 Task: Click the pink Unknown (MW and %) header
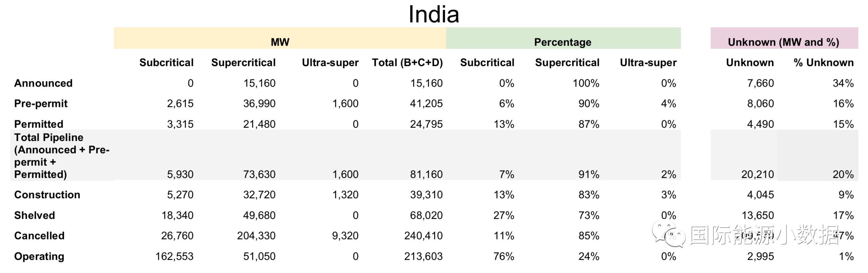pyautogui.click(x=783, y=39)
